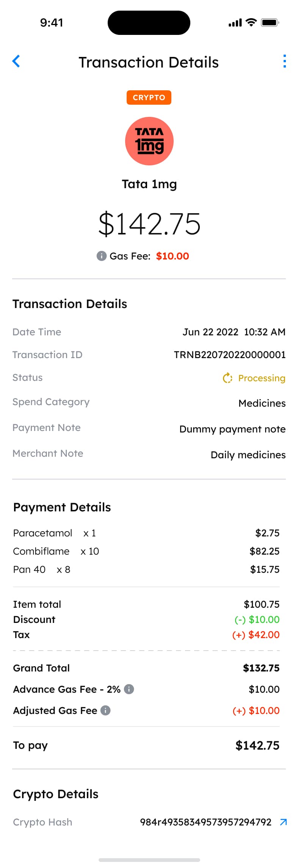Tap the red $10.00 gas fee amount
This screenshot has height=868, width=298.
[173, 256]
